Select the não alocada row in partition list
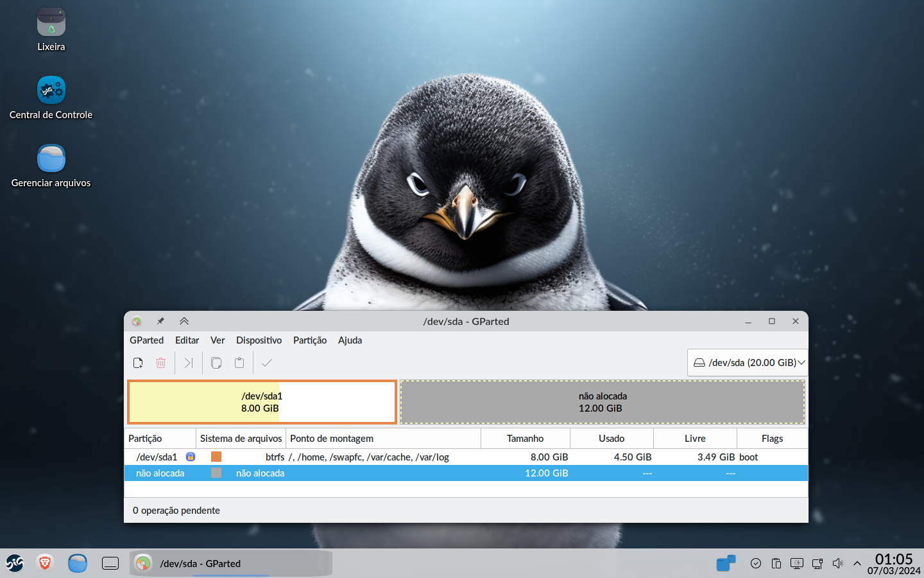 tap(466, 473)
